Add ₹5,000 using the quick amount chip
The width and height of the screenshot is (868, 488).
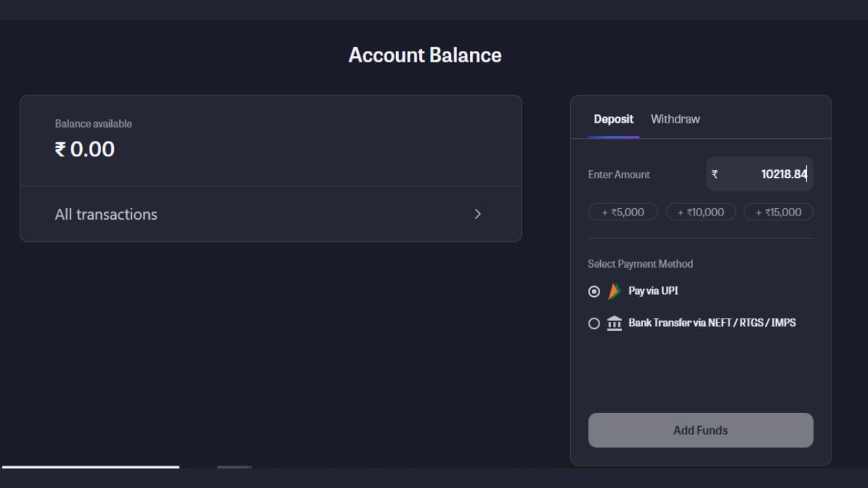point(623,212)
